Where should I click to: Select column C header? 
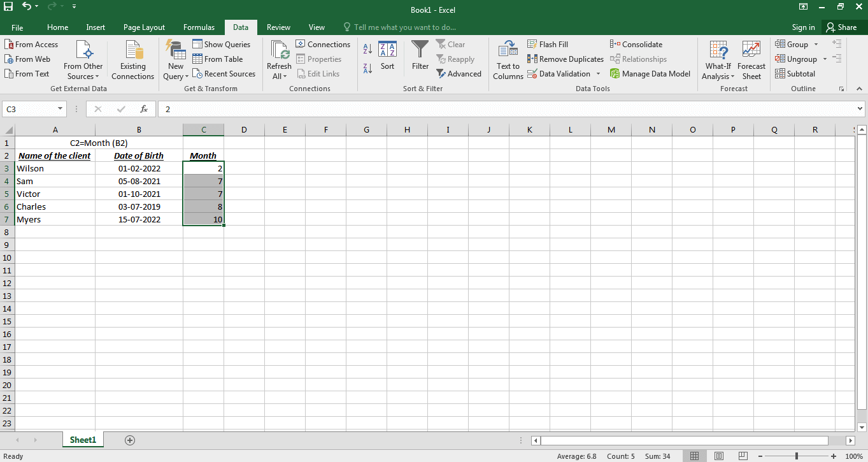(x=203, y=130)
